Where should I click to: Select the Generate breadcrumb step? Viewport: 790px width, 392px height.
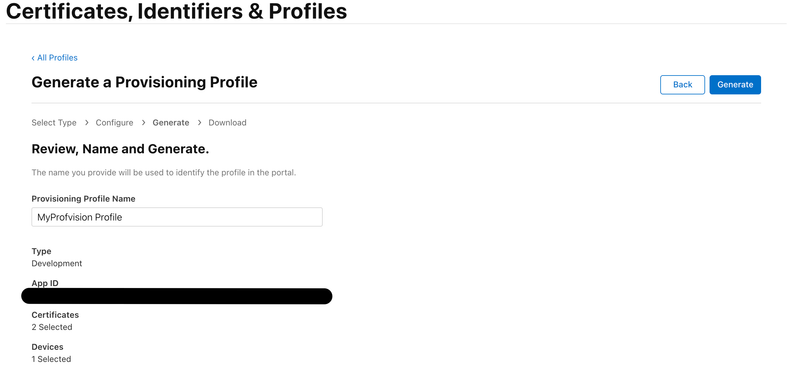click(171, 122)
